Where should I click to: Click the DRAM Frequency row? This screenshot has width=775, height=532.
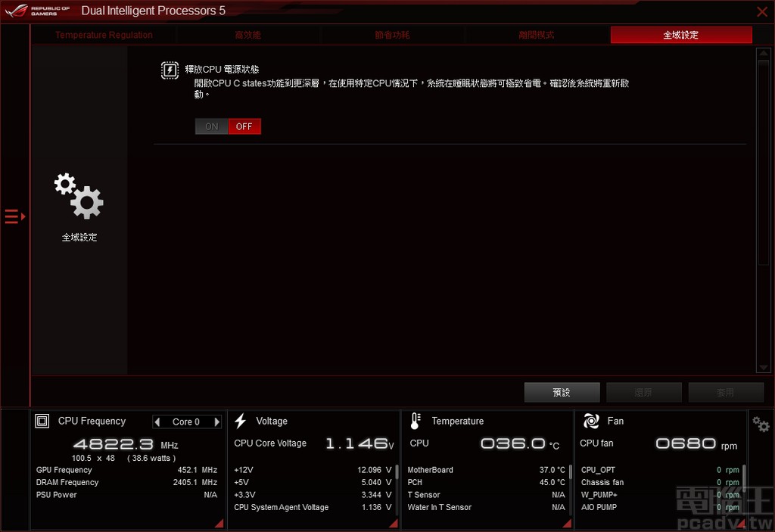tap(126, 482)
